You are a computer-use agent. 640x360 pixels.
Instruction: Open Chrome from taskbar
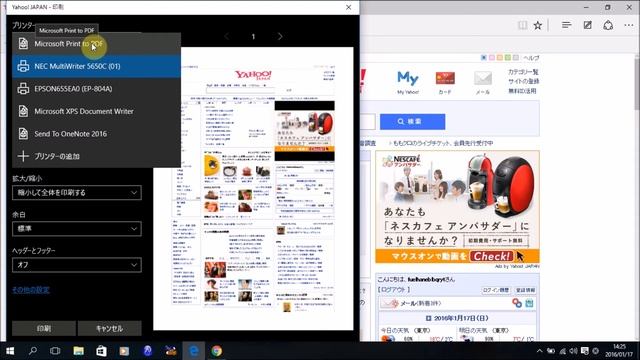[217, 351]
